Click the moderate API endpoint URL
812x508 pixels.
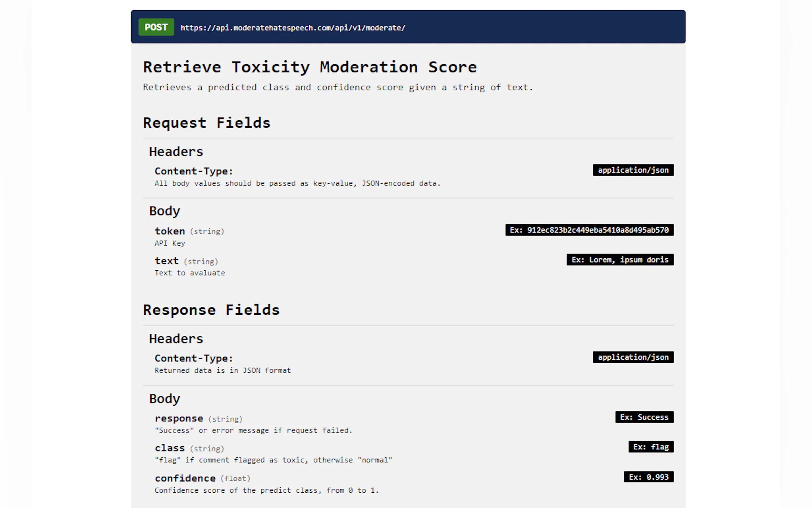tap(293, 28)
